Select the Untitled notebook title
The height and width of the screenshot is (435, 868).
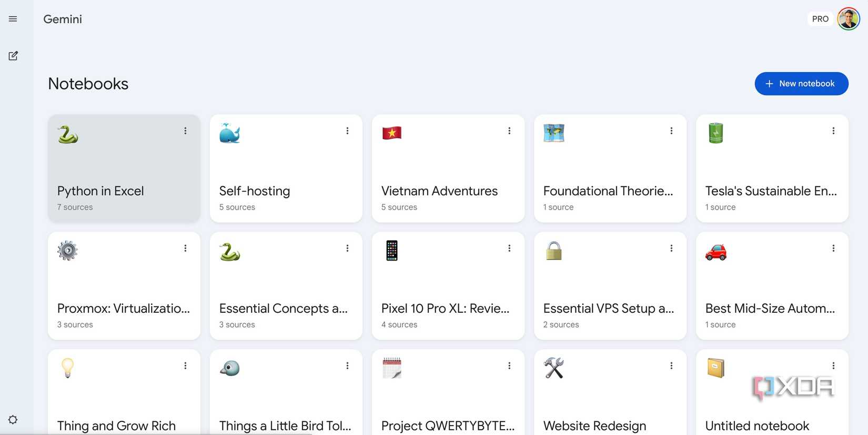pos(757,426)
